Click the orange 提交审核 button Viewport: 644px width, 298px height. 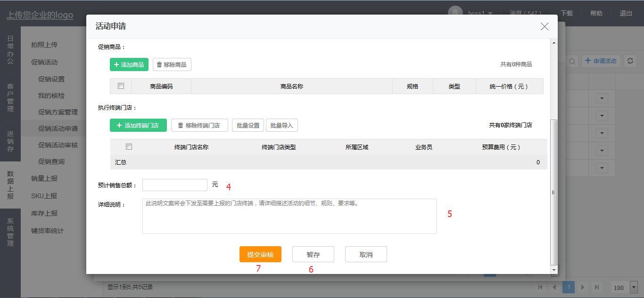tap(260, 254)
